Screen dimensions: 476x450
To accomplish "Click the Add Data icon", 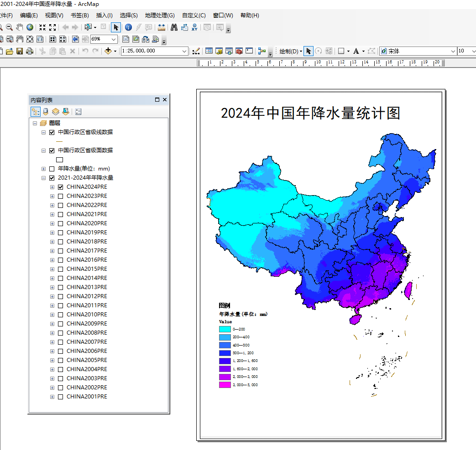I will tap(108, 51).
